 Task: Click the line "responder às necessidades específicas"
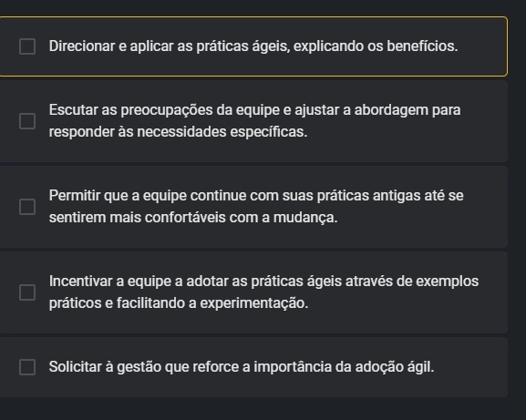[178, 132]
